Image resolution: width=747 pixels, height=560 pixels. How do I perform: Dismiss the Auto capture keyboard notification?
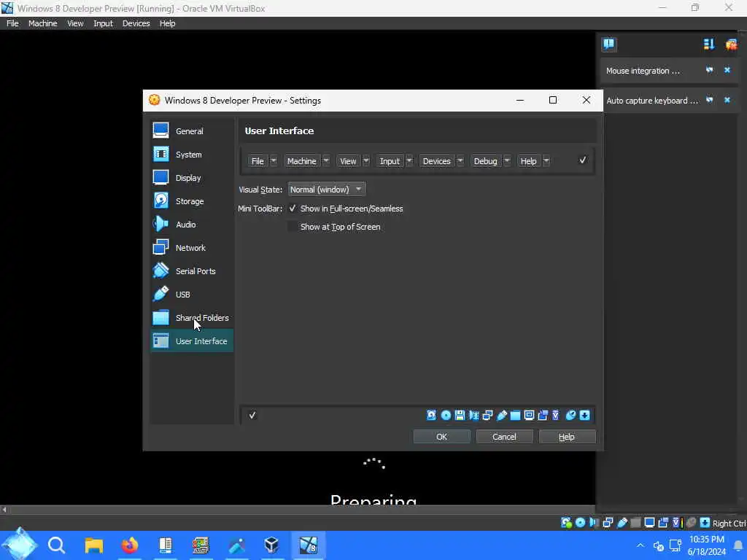point(727,100)
